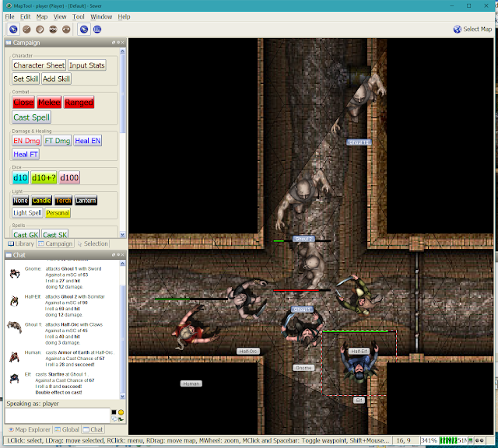
Task: Set light to Torch
Action: [63, 201]
